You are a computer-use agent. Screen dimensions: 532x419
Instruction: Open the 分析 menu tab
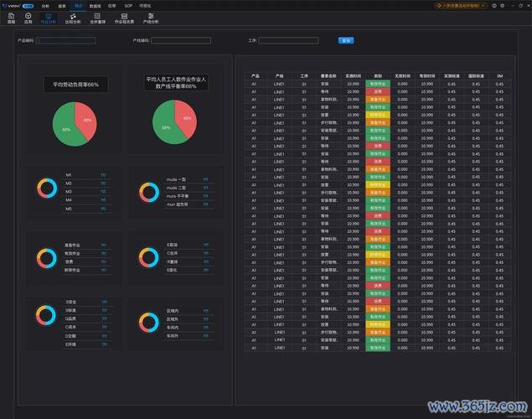[x=45, y=6]
